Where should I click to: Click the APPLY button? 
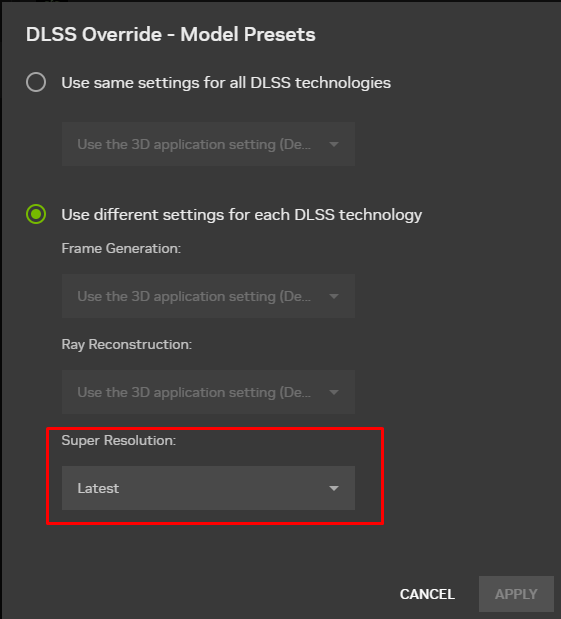click(516, 594)
